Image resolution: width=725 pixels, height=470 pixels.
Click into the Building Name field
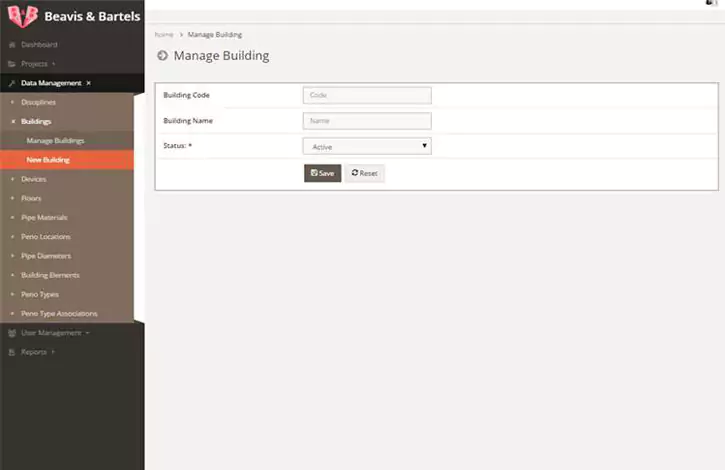(366, 121)
